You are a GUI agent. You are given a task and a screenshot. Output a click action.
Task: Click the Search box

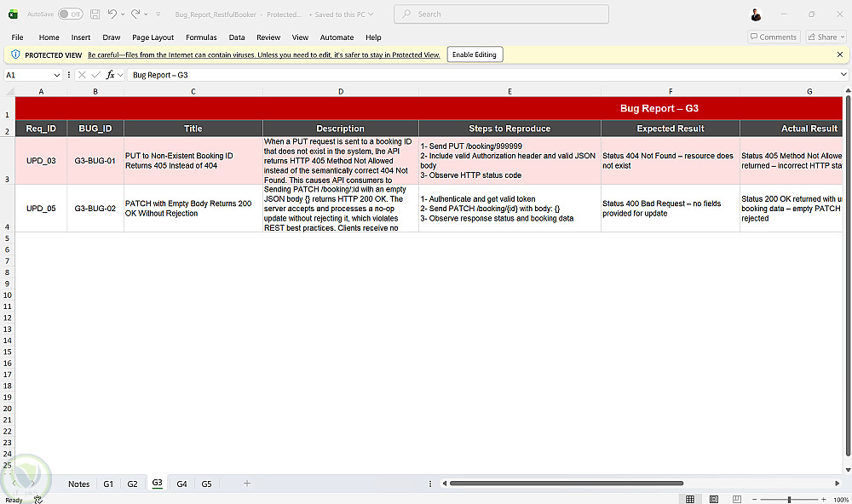click(501, 14)
